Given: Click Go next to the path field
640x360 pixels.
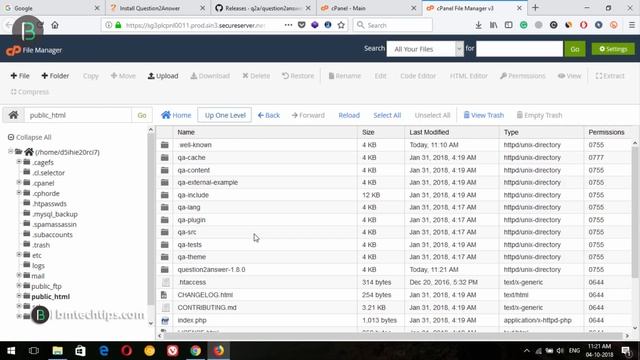Looking at the screenshot, I should point(142,116).
